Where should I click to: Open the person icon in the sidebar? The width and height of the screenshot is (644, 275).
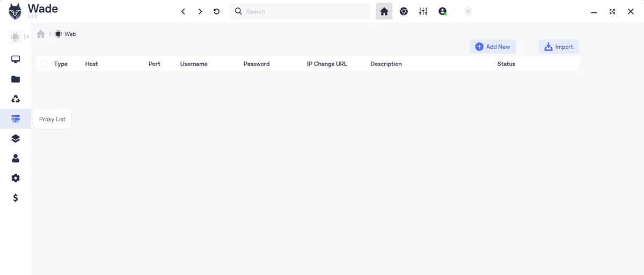(x=16, y=158)
